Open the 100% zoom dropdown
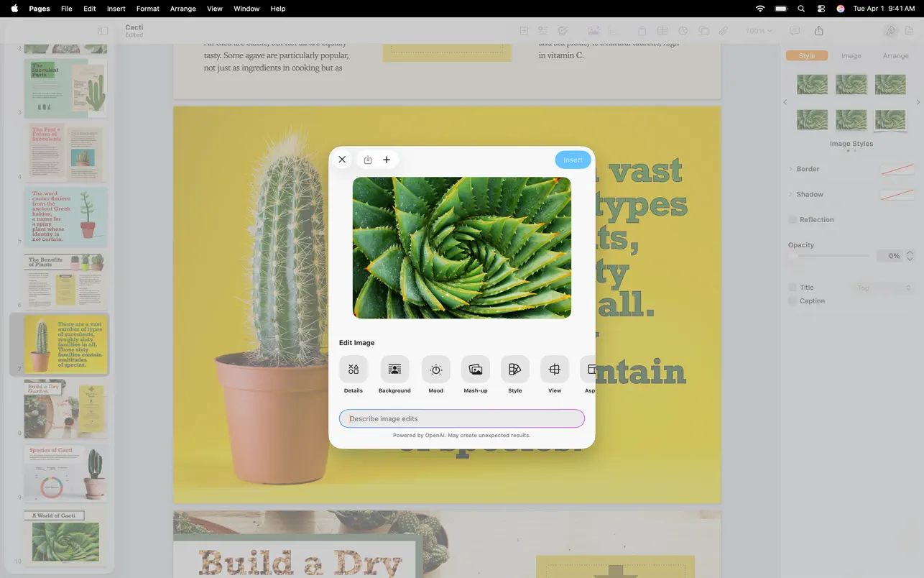The height and width of the screenshot is (578, 924). [758, 31]
